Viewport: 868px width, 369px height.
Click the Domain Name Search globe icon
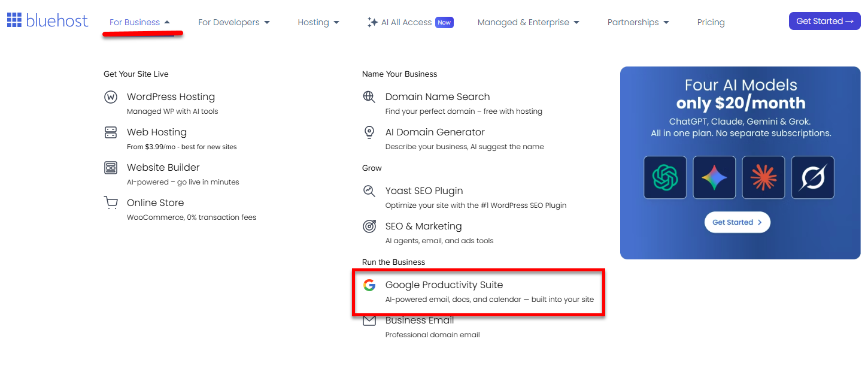pyautogui.click(x=369, y=97)
